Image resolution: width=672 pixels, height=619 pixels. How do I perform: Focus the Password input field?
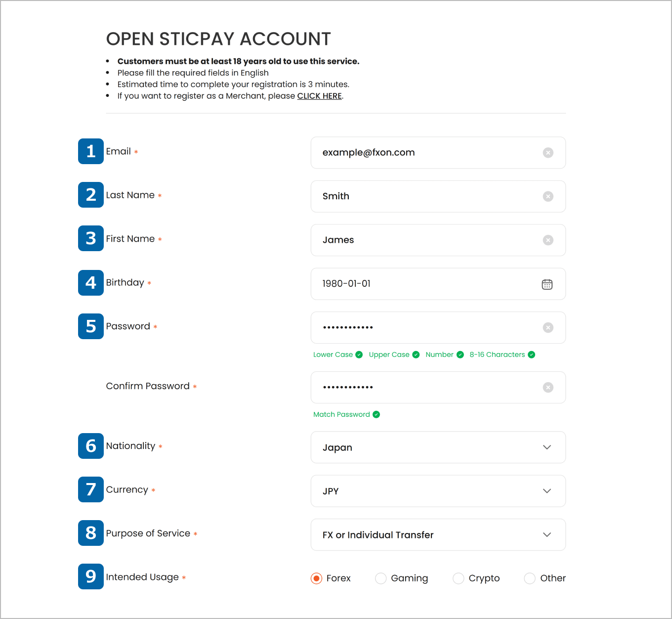pyautogui.click(x=438, y=327)
